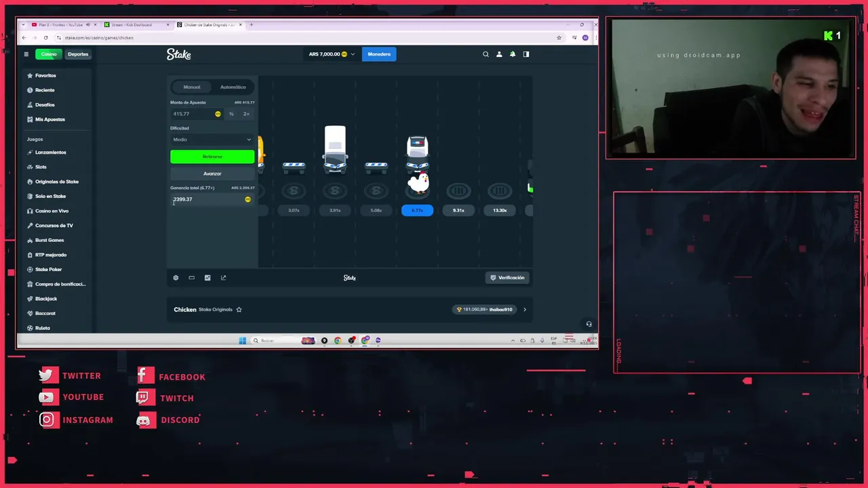Switch to Automático betting mode

(x=233, y=87)
